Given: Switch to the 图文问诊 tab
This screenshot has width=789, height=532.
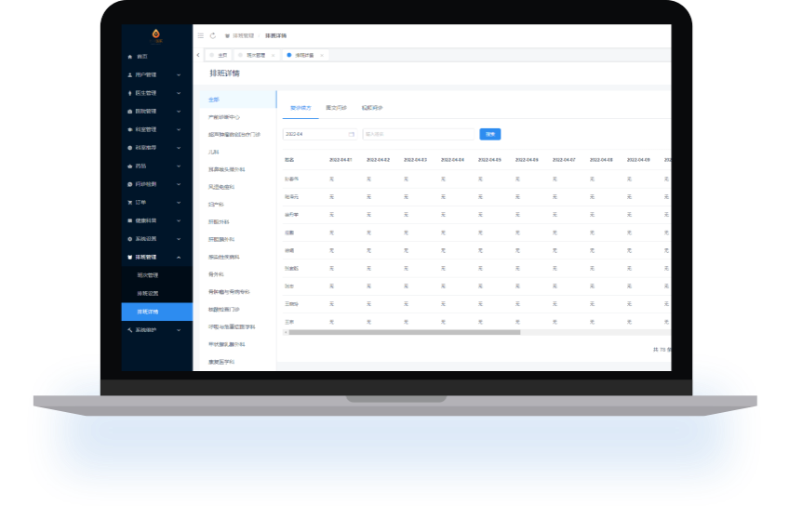Looking at the screenshot, I should pos(336,108).
